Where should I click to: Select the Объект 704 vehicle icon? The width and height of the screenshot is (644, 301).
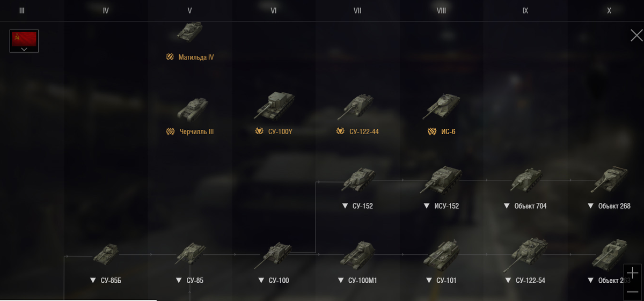tap(525, 180)
